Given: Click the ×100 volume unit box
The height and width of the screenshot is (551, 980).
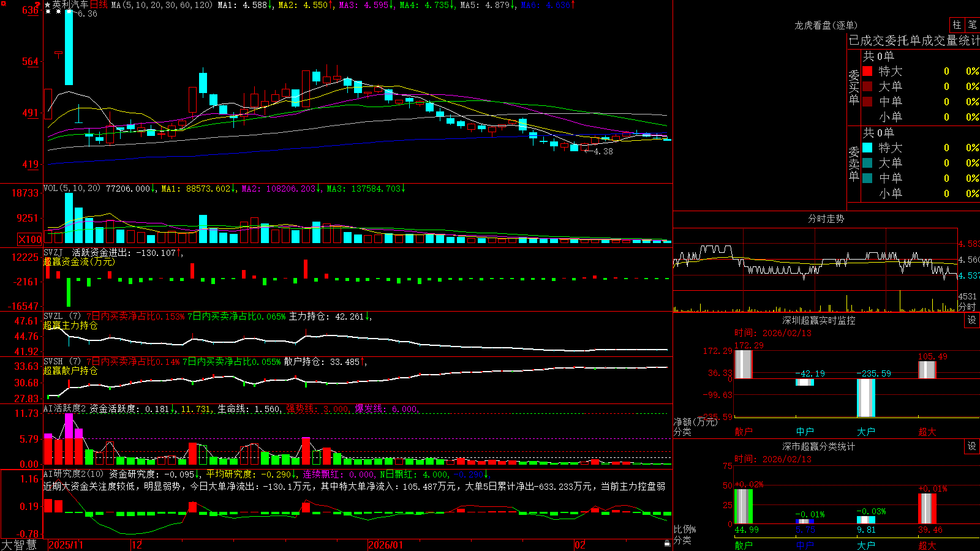Looking at the screenshot, I should tap(29, 239).
